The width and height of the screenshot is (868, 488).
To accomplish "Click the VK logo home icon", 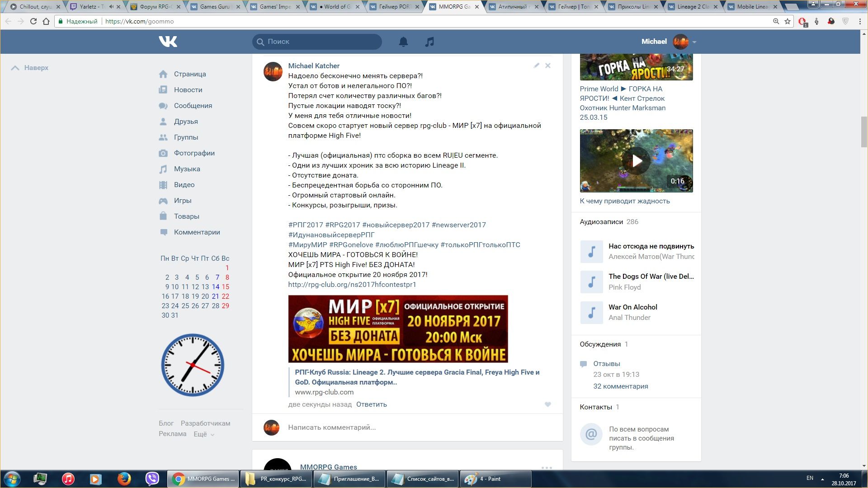I will point(168,42).
